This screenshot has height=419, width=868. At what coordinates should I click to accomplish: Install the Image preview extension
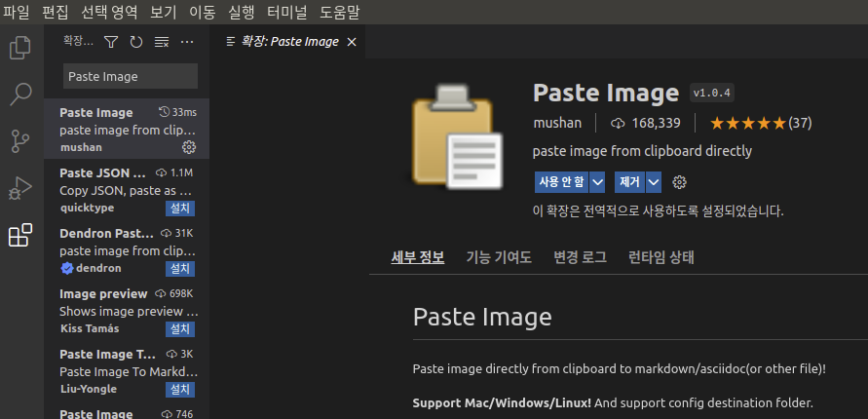point(180,329)
